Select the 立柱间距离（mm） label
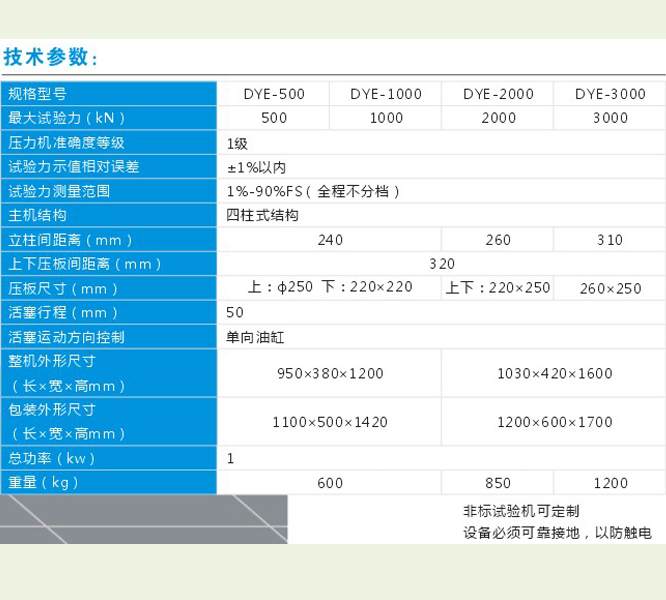The height and width of the screenshot is (600, 666). point(70,240)
